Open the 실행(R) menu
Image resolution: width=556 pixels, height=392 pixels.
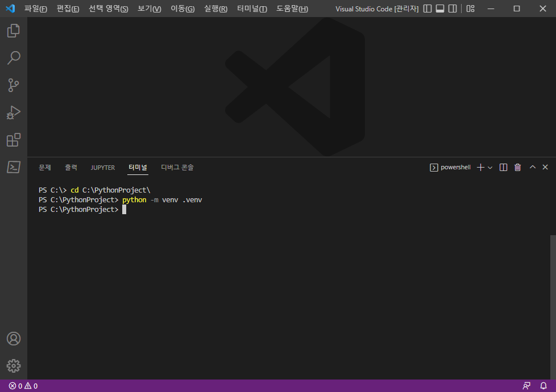(215, 9)
